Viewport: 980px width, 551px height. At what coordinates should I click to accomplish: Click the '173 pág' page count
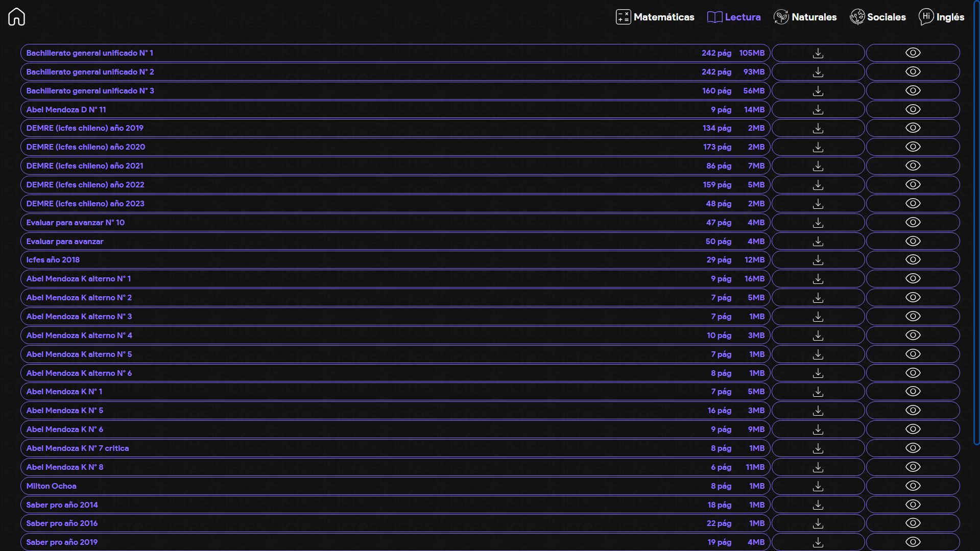(717, 147)
